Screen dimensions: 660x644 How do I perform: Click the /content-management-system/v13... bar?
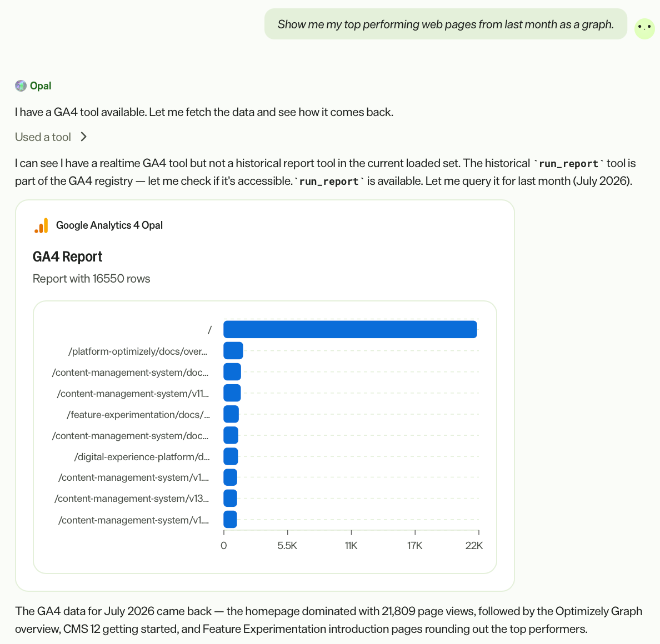(230, 499)
